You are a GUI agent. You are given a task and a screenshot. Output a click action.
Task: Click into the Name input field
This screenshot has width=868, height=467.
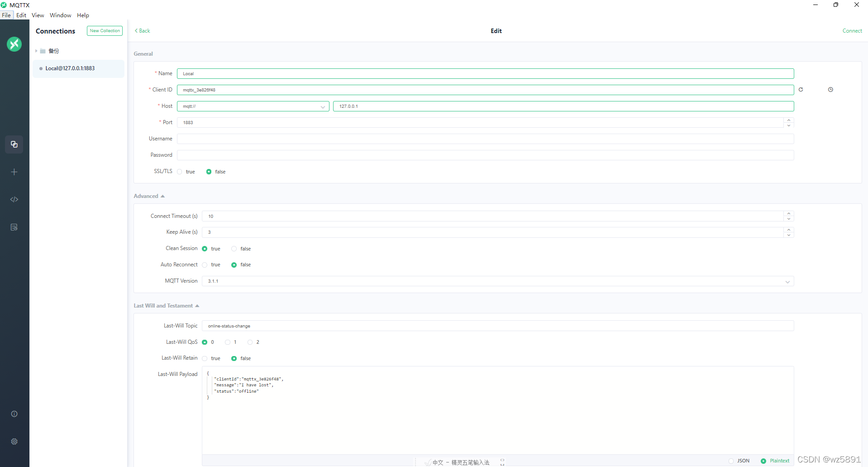(485, 74)
